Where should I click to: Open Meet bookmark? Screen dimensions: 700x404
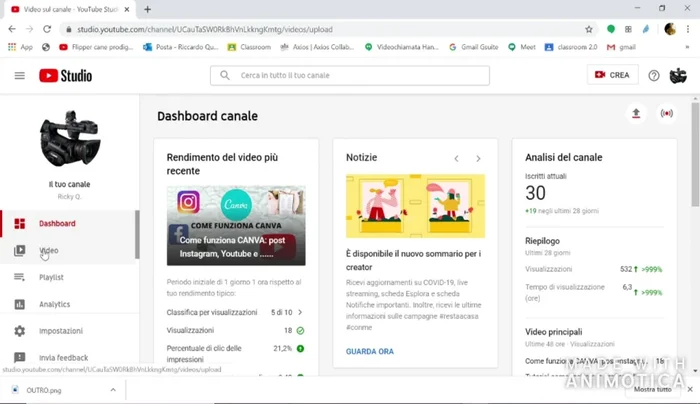tap(522, 47)
